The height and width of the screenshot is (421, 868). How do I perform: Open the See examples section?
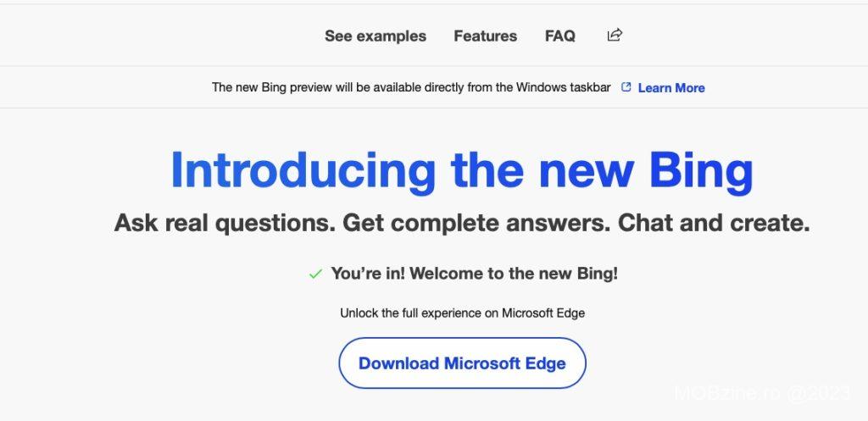(x=376, y=36)
